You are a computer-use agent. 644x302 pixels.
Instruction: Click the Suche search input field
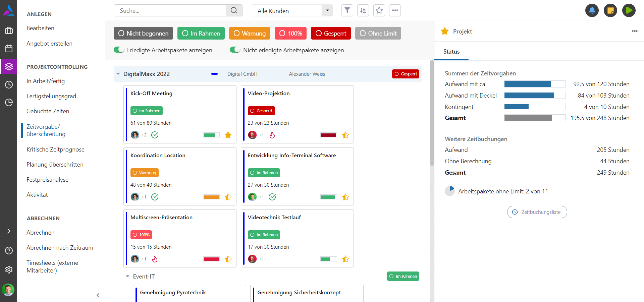click(170, 11)
